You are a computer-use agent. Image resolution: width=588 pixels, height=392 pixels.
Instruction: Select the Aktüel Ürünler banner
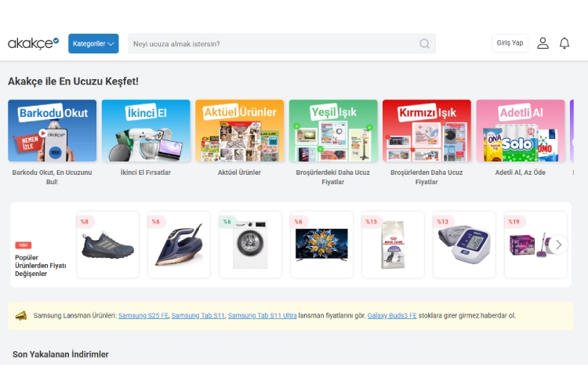239,131
